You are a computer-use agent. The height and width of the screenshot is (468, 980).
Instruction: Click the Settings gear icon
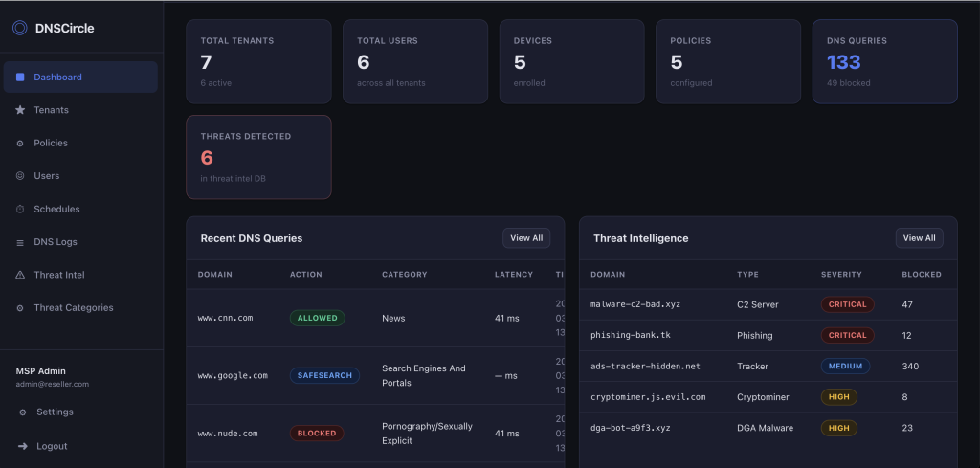click(x=22, y=412)
